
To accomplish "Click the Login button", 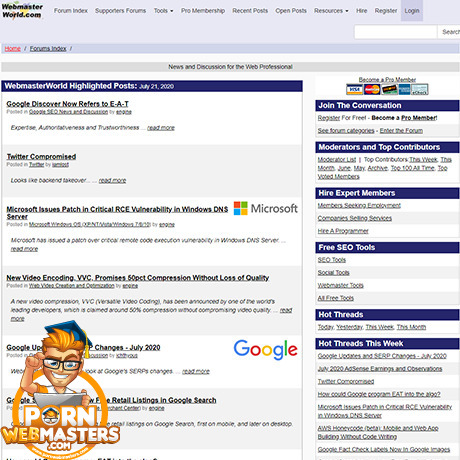I will click(412, 11).
